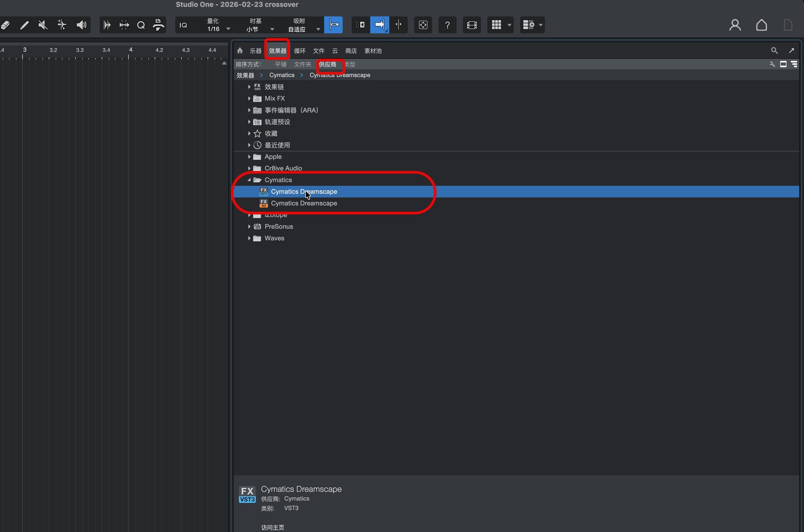Select the Mute tool
Screen dimensions: 804x532
click(x=43, y=25)
